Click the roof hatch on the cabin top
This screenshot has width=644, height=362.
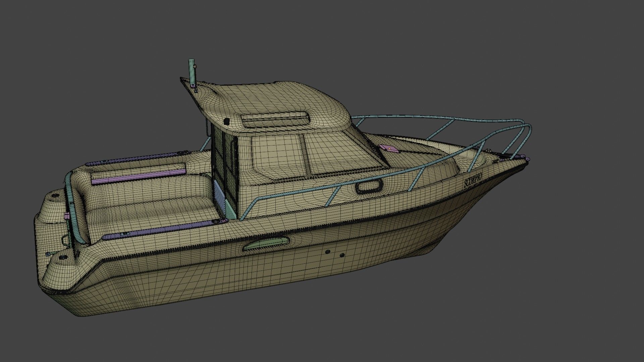(x=275, y=120)
